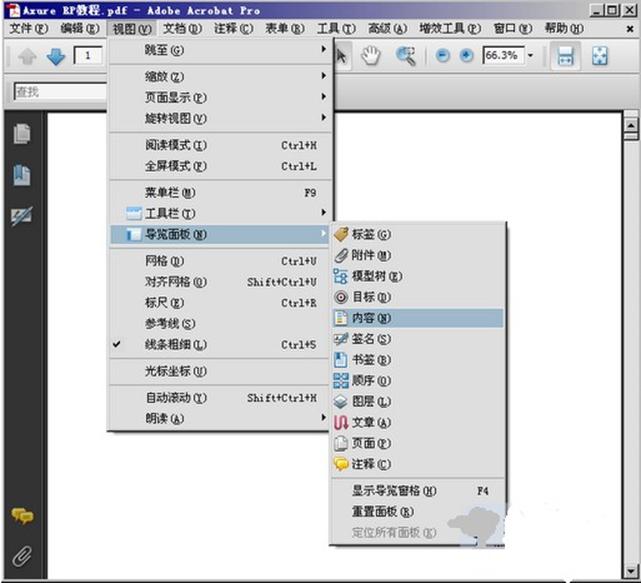Viewport: 641px width, 583px height.
Task: Open the 内容 content panel
Action: (417, 318)
